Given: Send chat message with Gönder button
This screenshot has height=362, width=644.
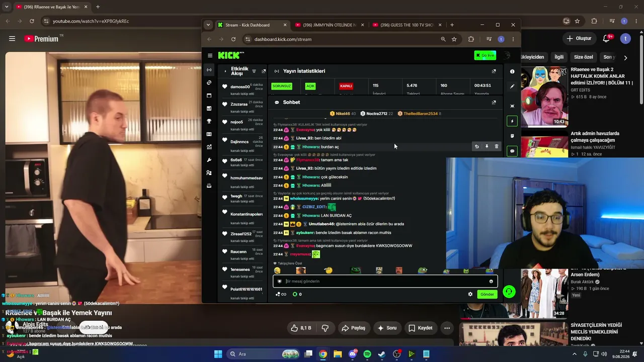Looking at the screenshot, I should 487,294.
